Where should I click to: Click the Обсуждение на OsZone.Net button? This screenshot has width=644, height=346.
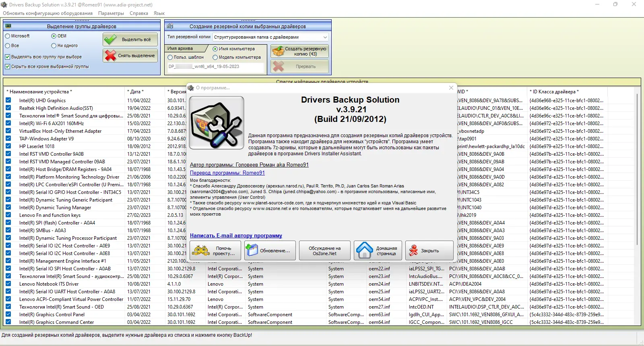(324, 251)
